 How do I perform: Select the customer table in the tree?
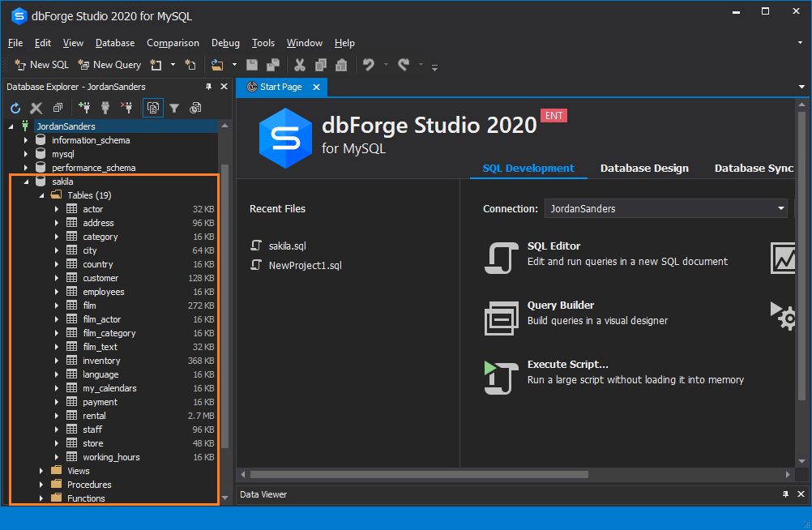point(100,278)
